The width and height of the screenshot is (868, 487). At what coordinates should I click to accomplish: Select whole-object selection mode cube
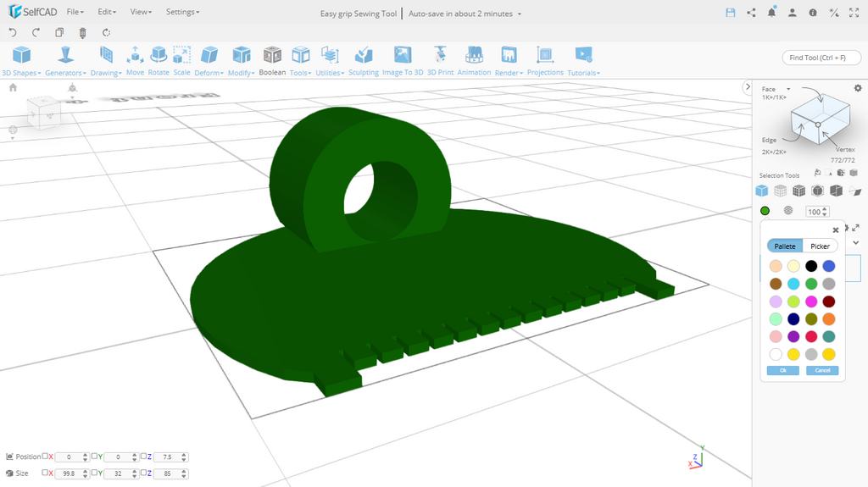point(762,191)
